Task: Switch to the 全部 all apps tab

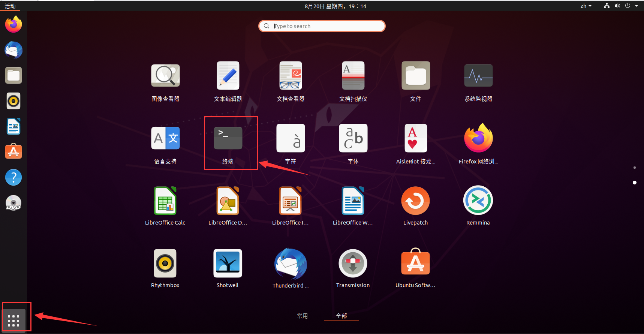Action: click(341, 316)
